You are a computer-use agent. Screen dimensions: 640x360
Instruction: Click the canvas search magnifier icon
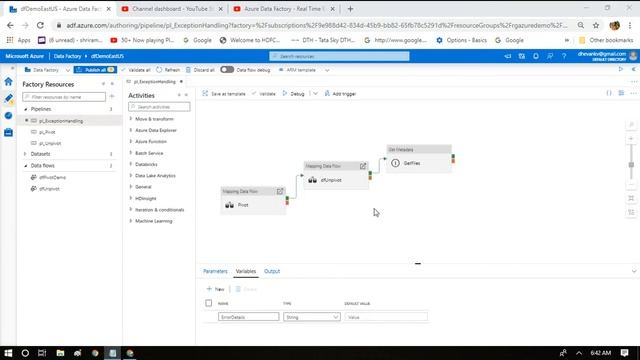coord(631,124)
